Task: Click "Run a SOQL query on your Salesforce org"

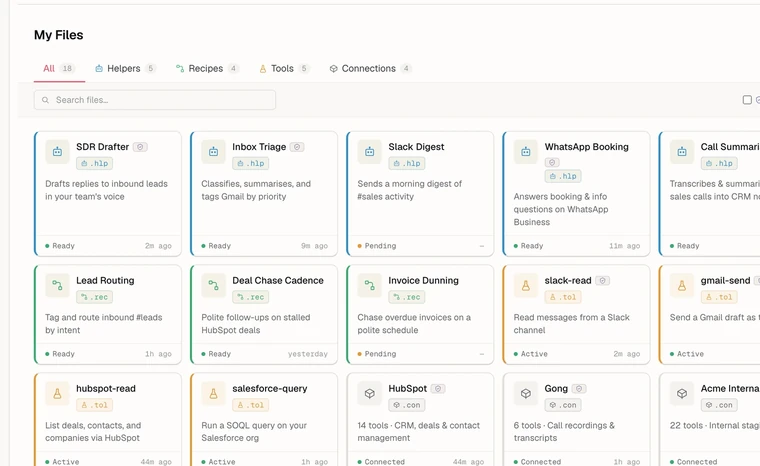Action: (254, 432)
